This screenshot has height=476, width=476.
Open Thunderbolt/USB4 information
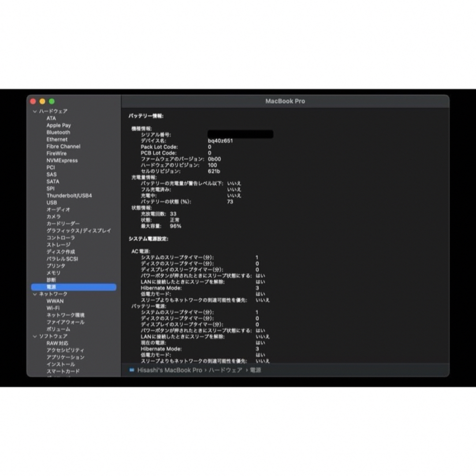(x=69, y=196)
